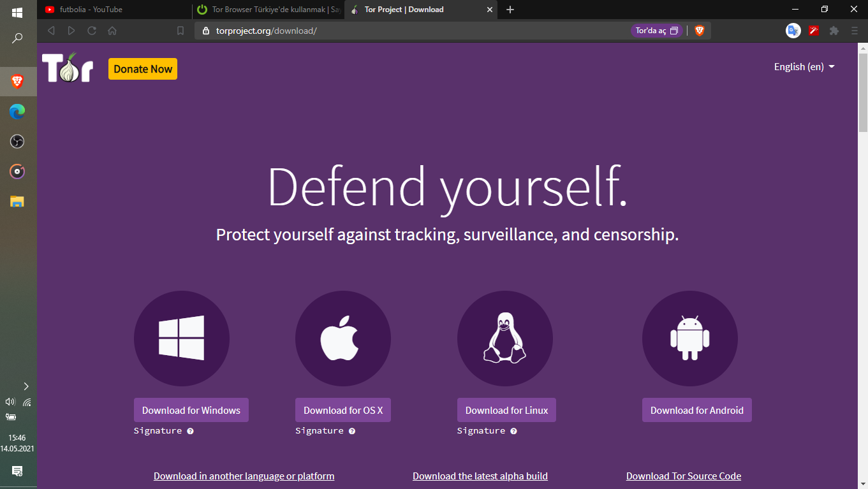Open Download in another language or platform
This screenshot has width=868, height=489.
tap(244, 476)
